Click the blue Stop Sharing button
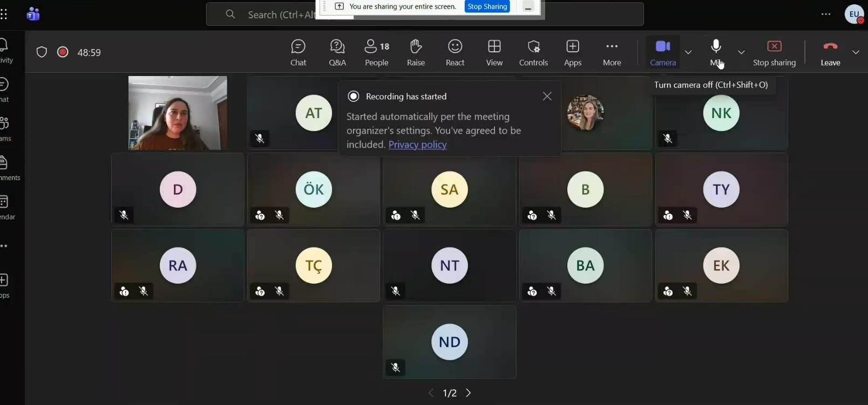The image size is (868, 405). click(487, 6)
